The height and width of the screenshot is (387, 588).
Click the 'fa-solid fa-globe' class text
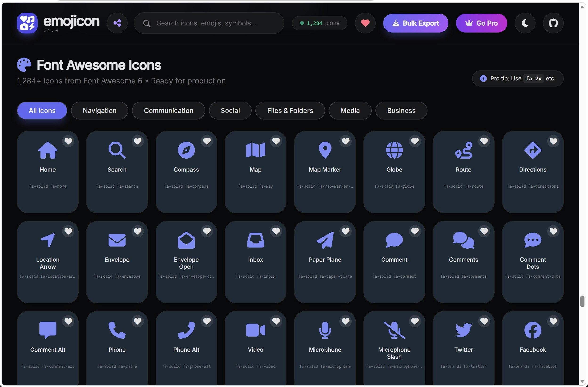394,186
